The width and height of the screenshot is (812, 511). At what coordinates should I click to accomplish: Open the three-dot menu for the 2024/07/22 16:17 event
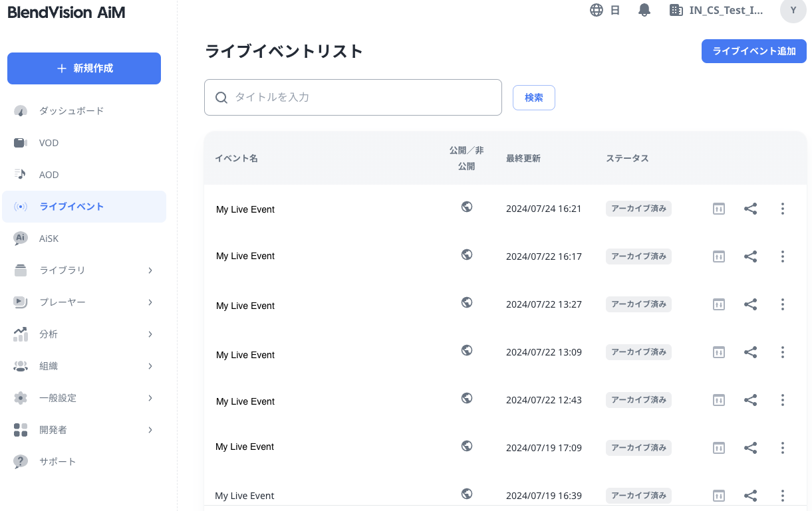coord(782,256)
